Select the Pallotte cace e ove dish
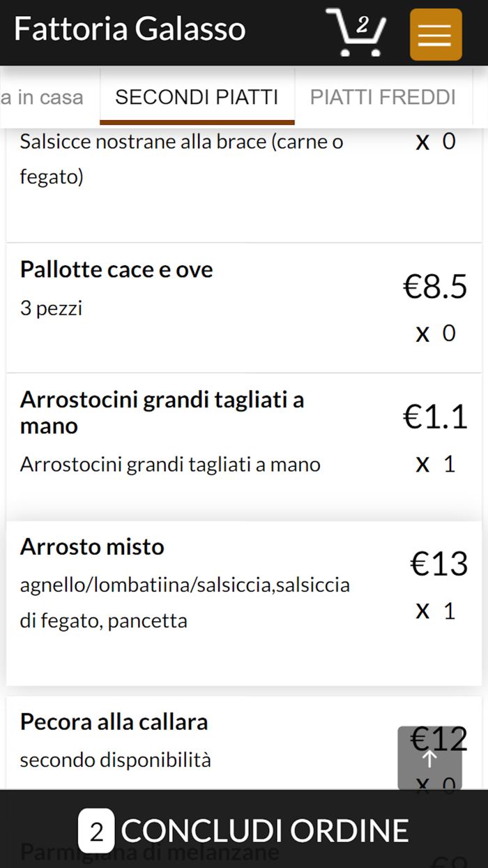This screenshot has width=488, height=868. [x=116, y=269]
